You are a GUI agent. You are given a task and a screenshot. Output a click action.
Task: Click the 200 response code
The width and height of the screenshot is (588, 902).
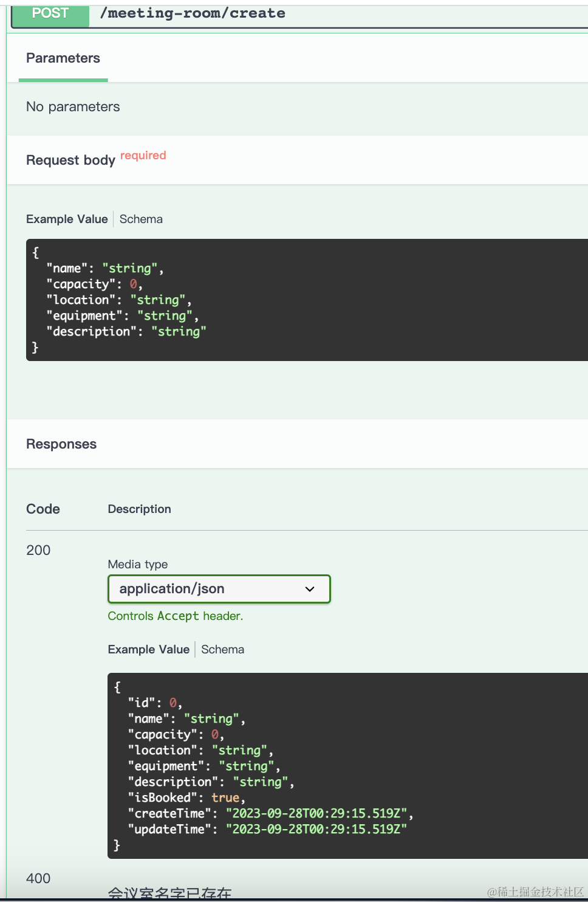[38, 551]
